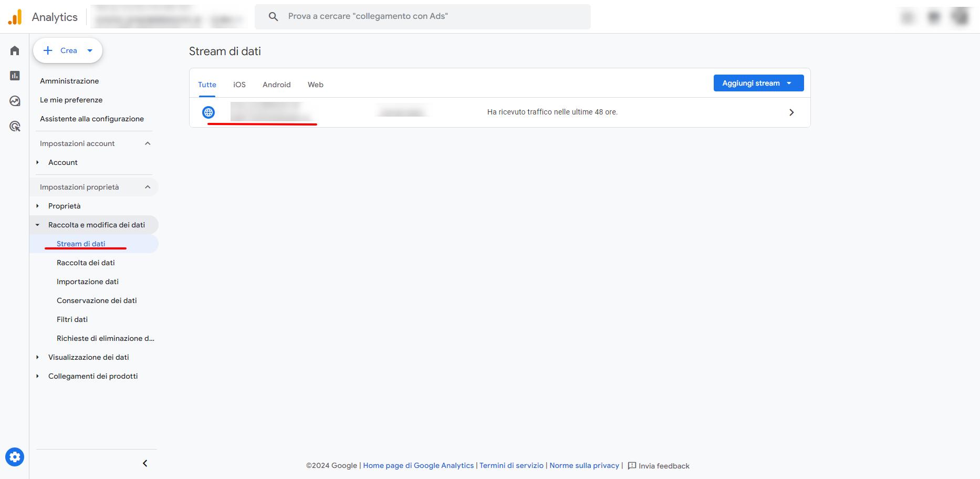Screen dimensions: 980x479
Task: Click Invia feedback in footer
Action: point(659,466)
